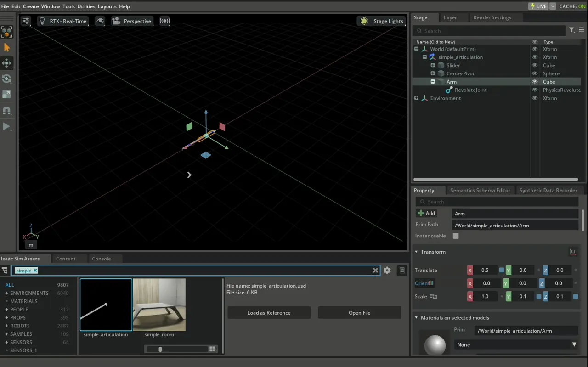The height and width of the screenshot is (367, 588).
Task: Toggle the Snap magnet tool
Action: [7, 111]
